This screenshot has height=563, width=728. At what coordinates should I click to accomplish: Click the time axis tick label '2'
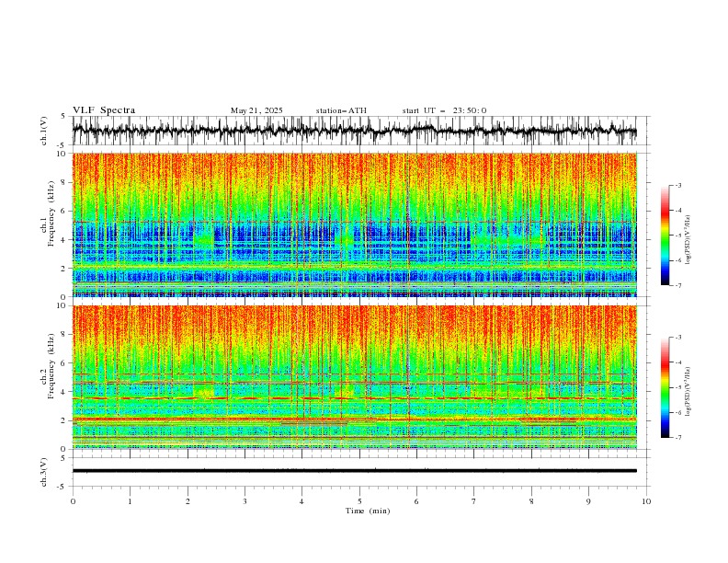(188, 501)
